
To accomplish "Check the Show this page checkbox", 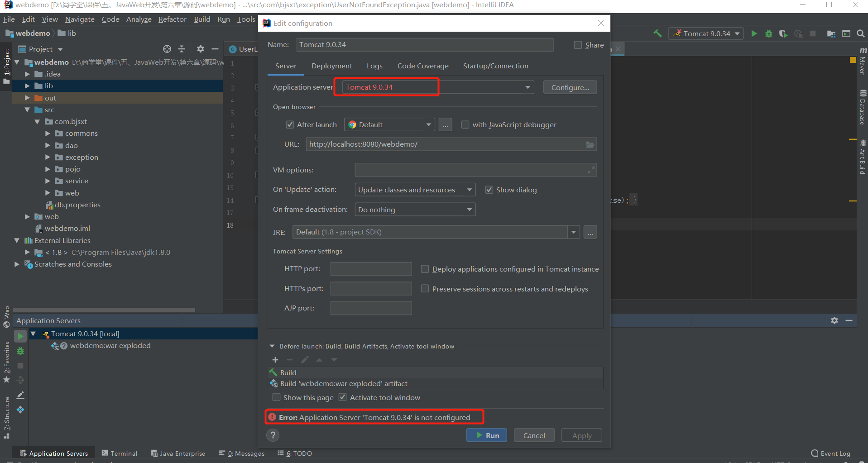I will point(276,397).
